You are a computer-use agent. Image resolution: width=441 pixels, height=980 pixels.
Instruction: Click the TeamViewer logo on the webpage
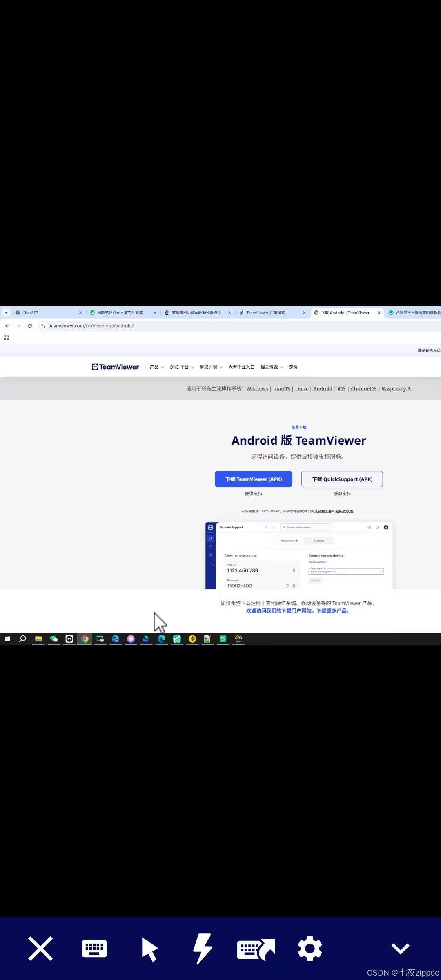pos(115,367)
